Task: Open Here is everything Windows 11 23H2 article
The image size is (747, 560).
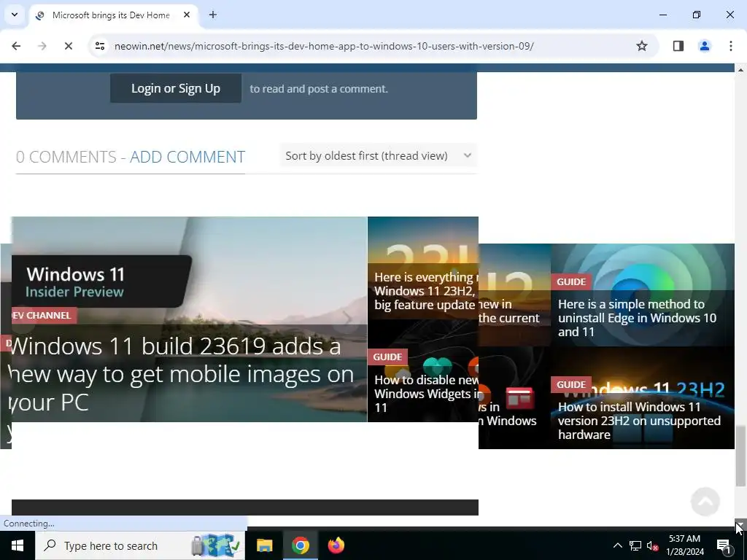Action: pyautogui.click(x=426, y=291)
